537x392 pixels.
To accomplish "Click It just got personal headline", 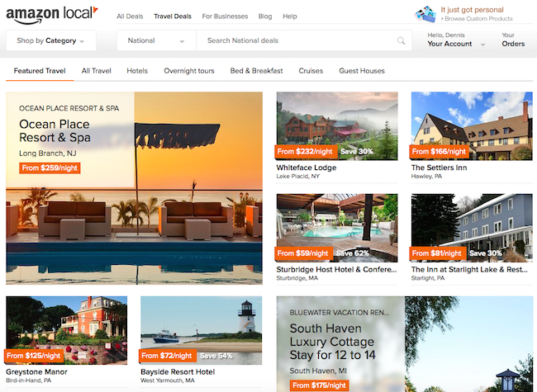I will coord(472,10).
